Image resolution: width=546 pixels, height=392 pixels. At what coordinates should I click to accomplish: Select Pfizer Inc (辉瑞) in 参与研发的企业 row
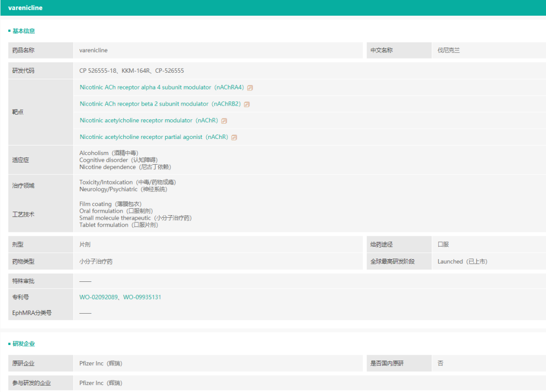pyautogui.click(x=101, y=383)
